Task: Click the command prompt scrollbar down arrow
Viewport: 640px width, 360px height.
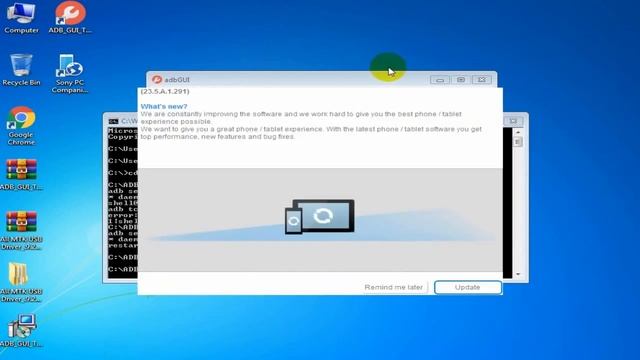Action: click(x=518, y=274)
